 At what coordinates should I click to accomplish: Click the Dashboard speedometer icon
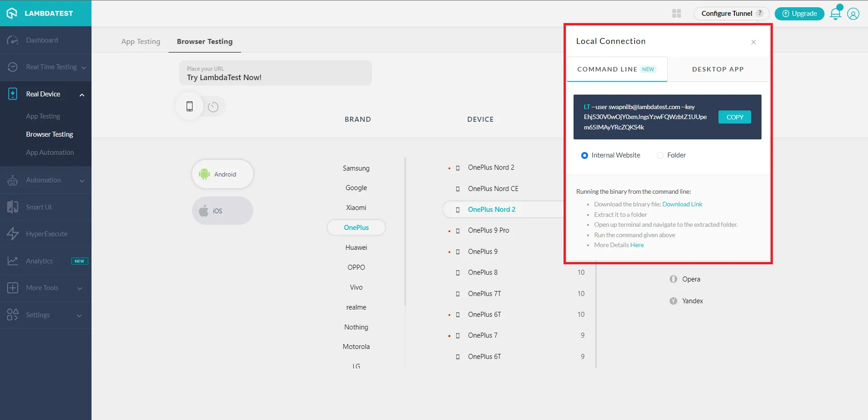point(13,40)
